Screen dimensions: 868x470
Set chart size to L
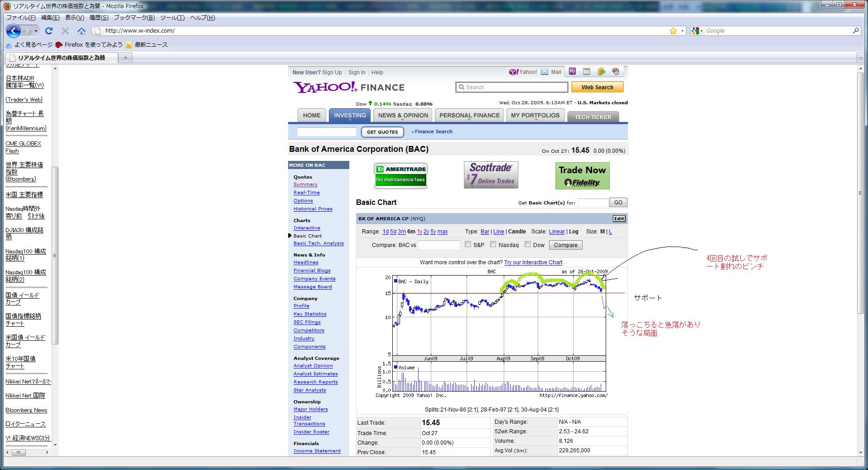pos(610,232)
